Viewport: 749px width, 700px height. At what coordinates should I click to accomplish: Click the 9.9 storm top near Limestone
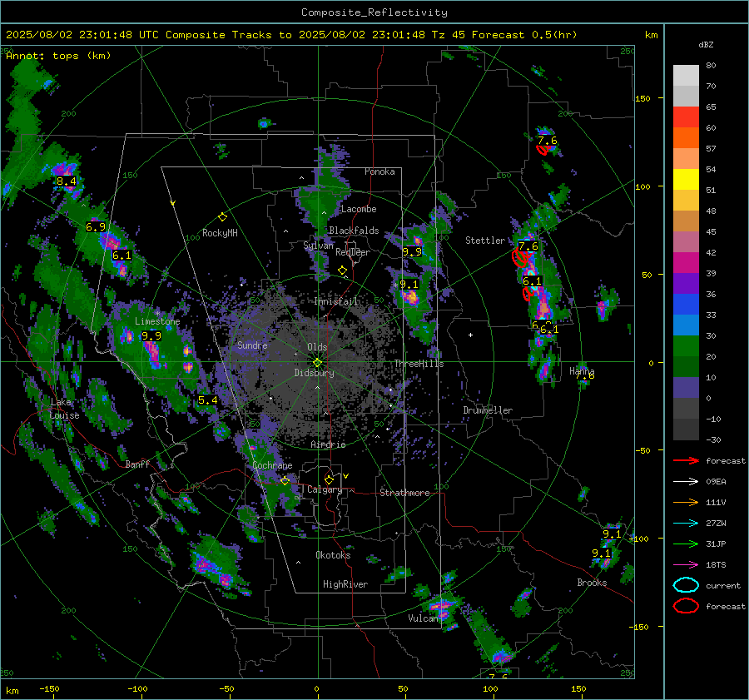click(x=151, y=336)
